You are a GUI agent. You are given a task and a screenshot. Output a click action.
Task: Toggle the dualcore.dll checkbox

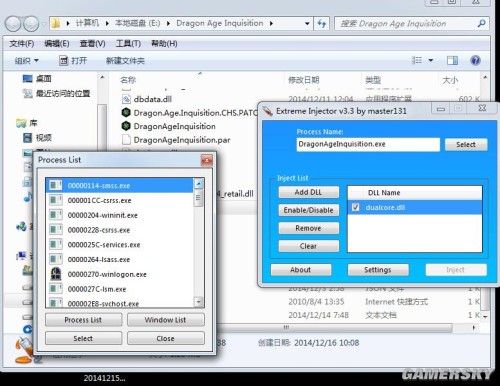[355, 207]
